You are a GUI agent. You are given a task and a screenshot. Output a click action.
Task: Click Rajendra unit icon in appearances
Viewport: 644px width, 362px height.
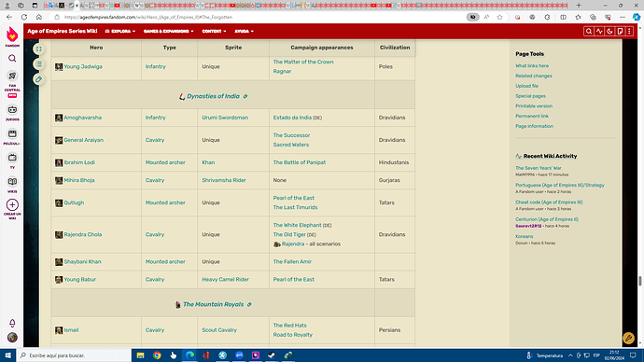point(277,244)
